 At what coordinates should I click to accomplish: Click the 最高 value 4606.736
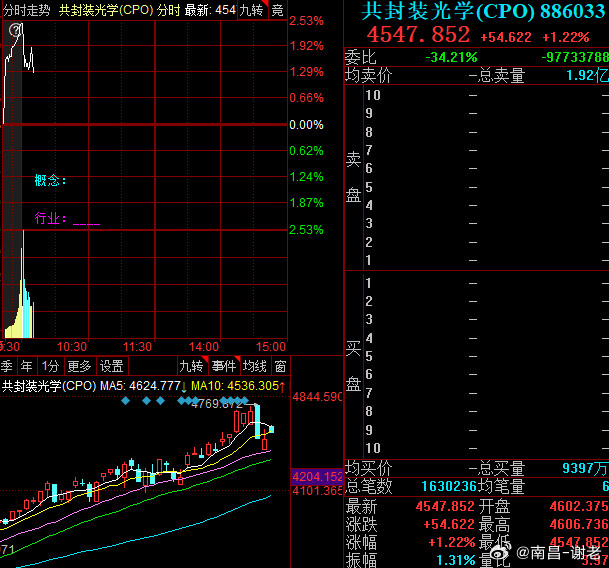point(579,524)
